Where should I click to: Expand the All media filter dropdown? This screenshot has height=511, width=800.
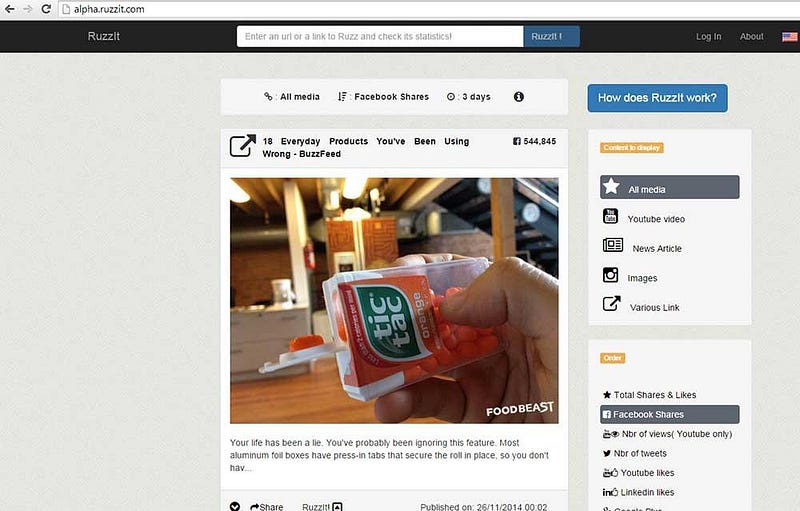click(x=292, y=96)
